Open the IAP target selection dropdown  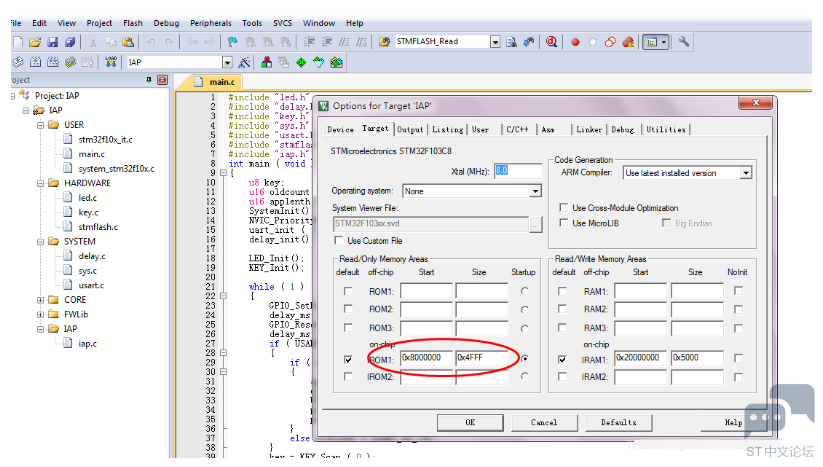(x=227, y=62)
